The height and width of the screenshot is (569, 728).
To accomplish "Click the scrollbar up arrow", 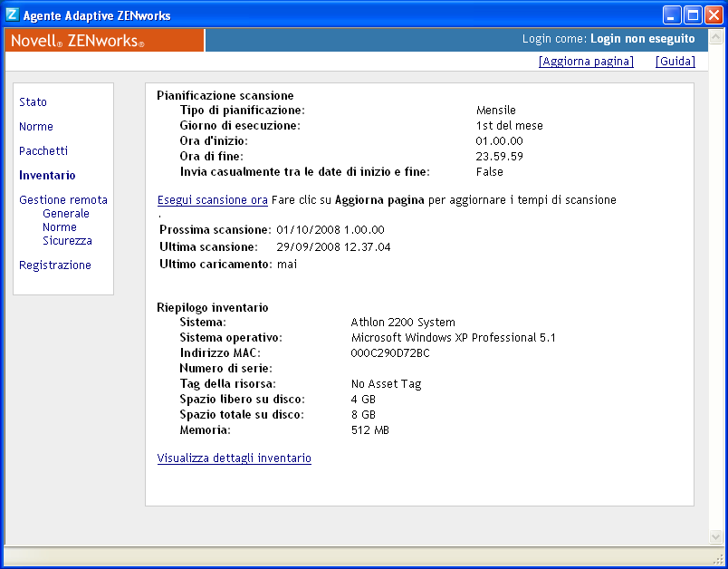I will click(715, 36).
